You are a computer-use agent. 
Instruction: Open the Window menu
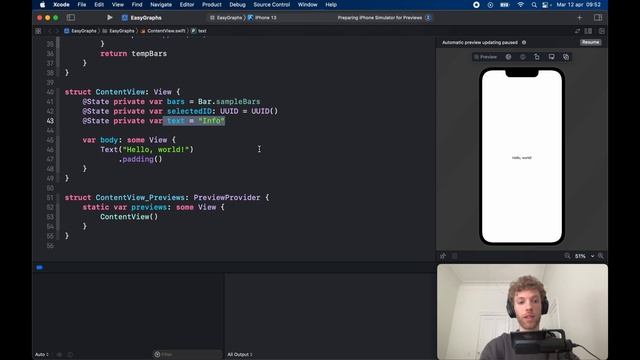point(307,5)
